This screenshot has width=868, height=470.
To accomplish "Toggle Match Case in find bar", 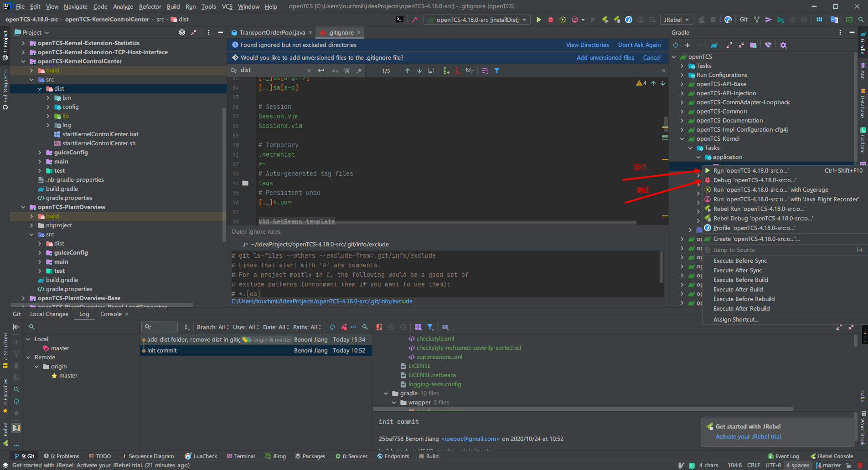I will click(x=335, y=71).
